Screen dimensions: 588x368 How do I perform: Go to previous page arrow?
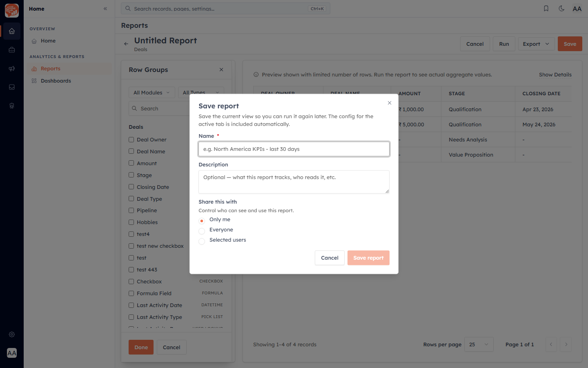(551, 344)
